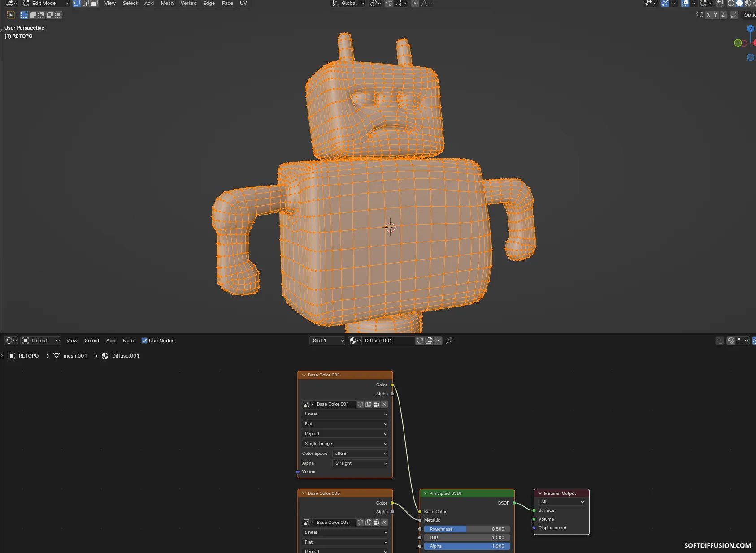Screen dimensions: 756x553
Task: Toggle snapping in the 3D viewport
Action: [x=389, y=3]
